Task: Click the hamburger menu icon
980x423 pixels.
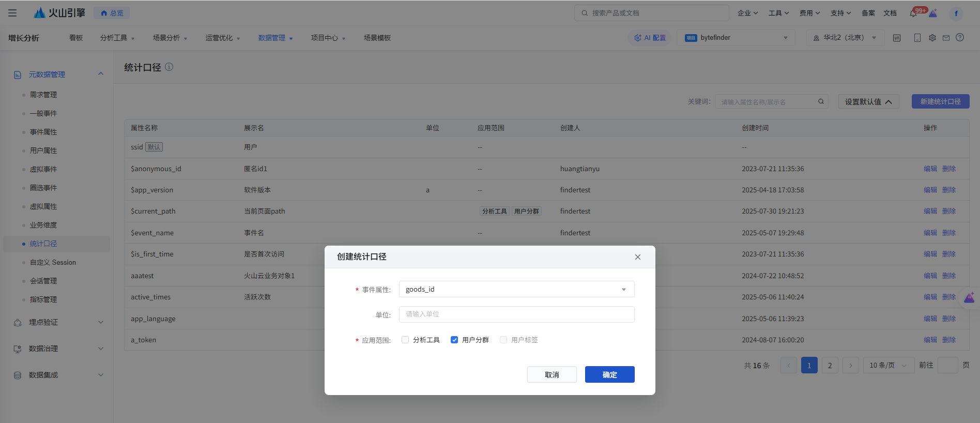Action: (x=12, y=13)
